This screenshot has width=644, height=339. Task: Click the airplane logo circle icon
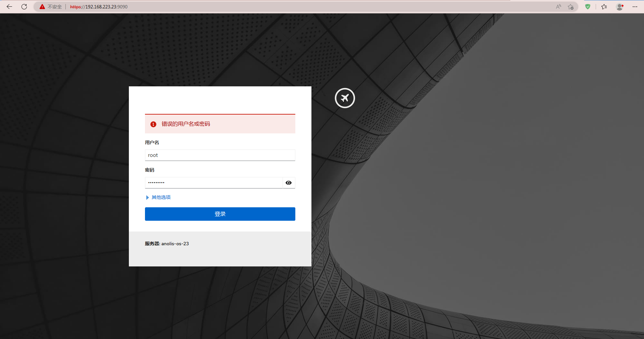[x=345, y=98]
